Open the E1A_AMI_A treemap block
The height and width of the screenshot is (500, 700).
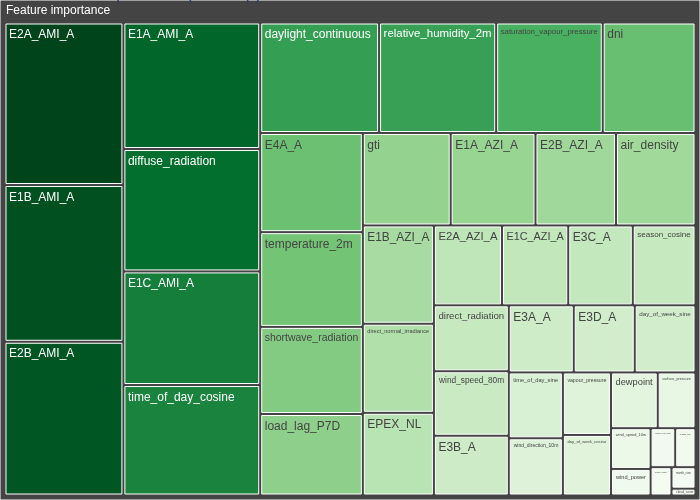pos(192,86)
